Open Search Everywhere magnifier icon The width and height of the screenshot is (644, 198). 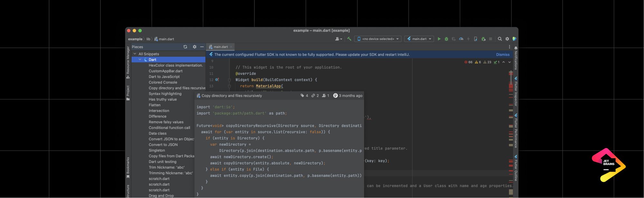point(500,39)
